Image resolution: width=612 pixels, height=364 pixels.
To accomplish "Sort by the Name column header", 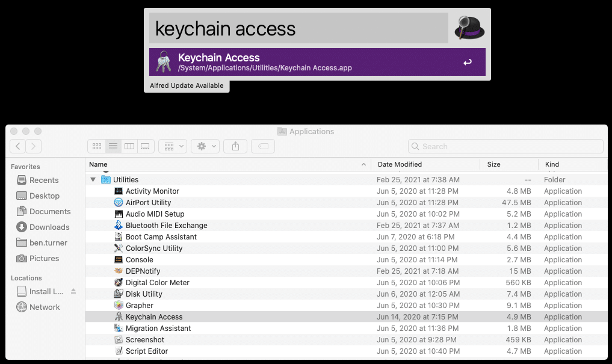I will [x=228, y=164].
